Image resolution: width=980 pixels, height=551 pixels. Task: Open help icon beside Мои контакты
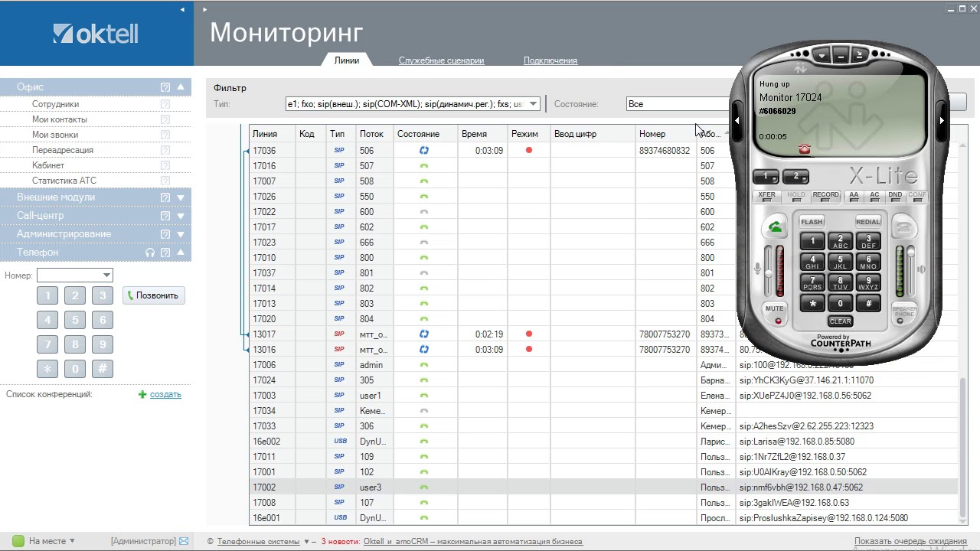point(165,119)
